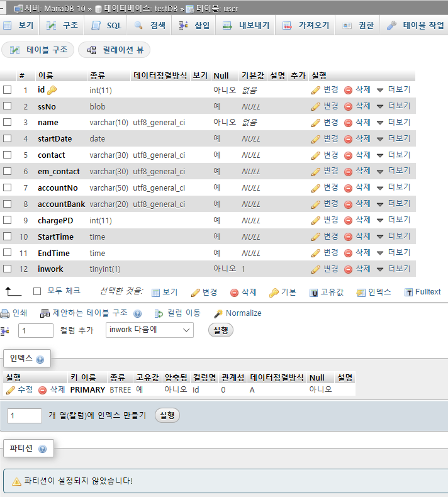Open 더보기 dropdown for inwork row
The width and height of the screenshot is (448, 497).
(x=394, y=269)
